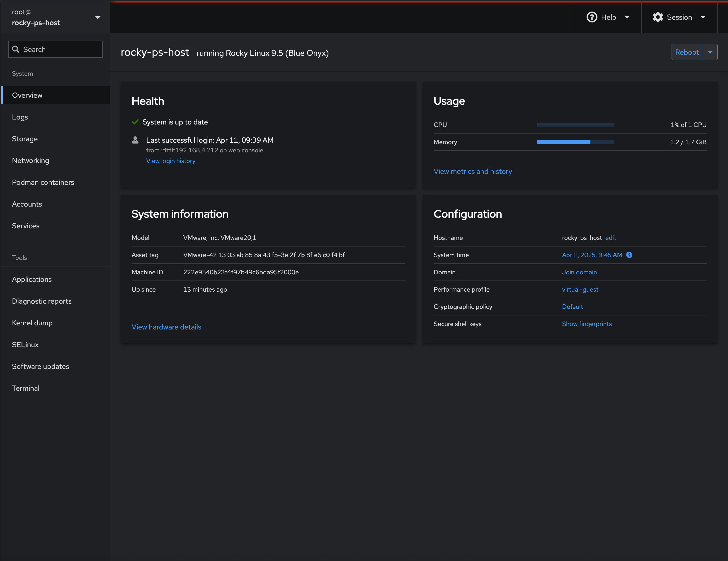728x561 pixels.
Task: Click the Memory usage bar
Action: 575,142
